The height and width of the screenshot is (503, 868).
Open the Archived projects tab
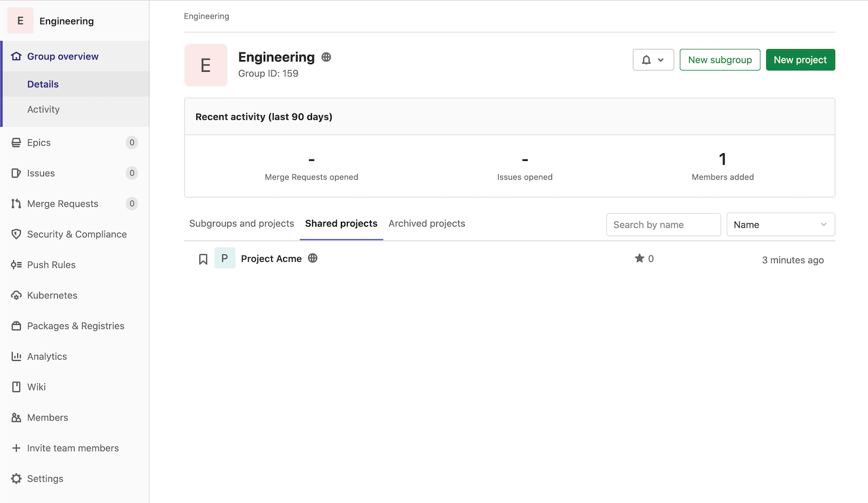pyautogui.click(x=426, y=224)
